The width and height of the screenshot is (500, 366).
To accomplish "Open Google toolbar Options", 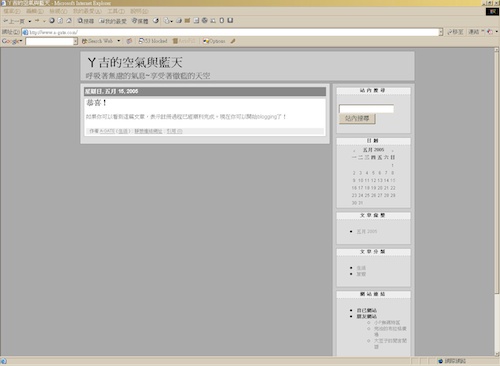I will click(214, 41).
